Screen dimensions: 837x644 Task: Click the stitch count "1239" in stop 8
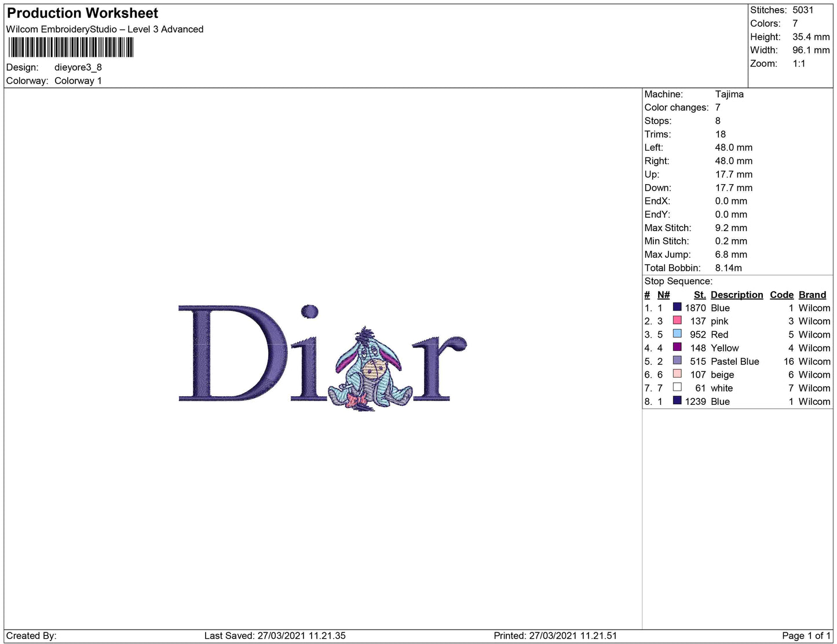(x=696, y=402)
